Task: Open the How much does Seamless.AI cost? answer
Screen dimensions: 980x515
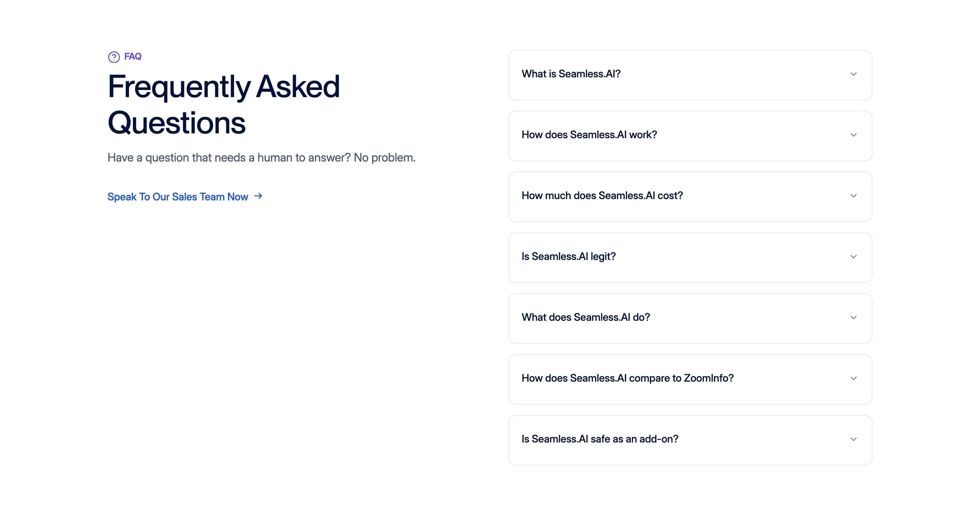Action: pos(690,196)
